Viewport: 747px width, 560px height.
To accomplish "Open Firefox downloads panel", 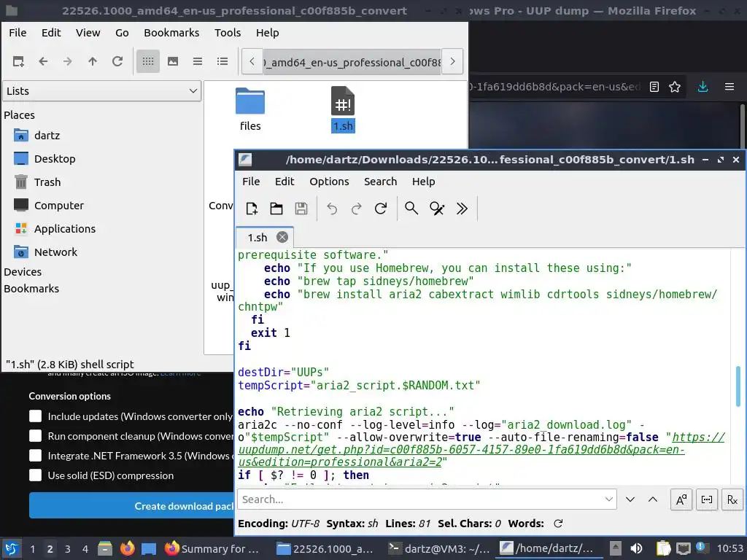I will pyautogui.click(x=703, y=87).
